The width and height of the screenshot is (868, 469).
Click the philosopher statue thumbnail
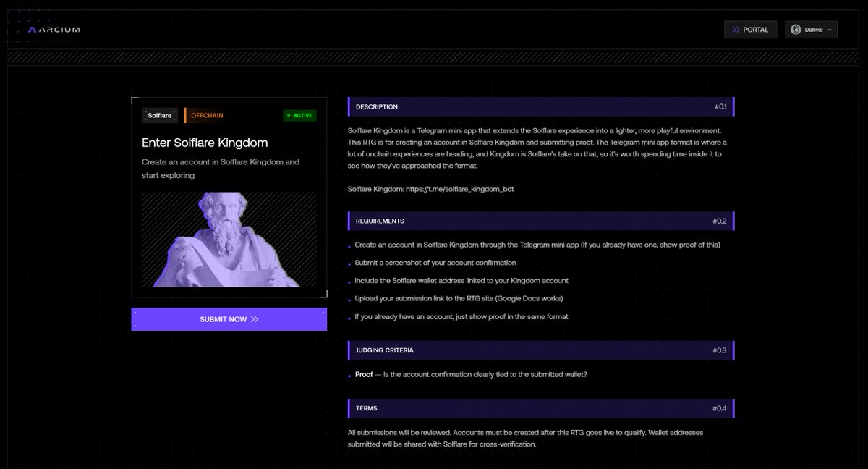[229, 239]
